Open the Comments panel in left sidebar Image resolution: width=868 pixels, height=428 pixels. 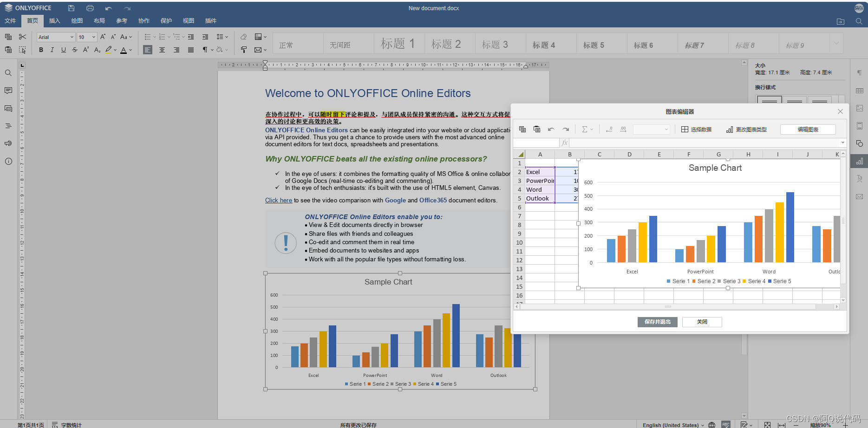8,91
